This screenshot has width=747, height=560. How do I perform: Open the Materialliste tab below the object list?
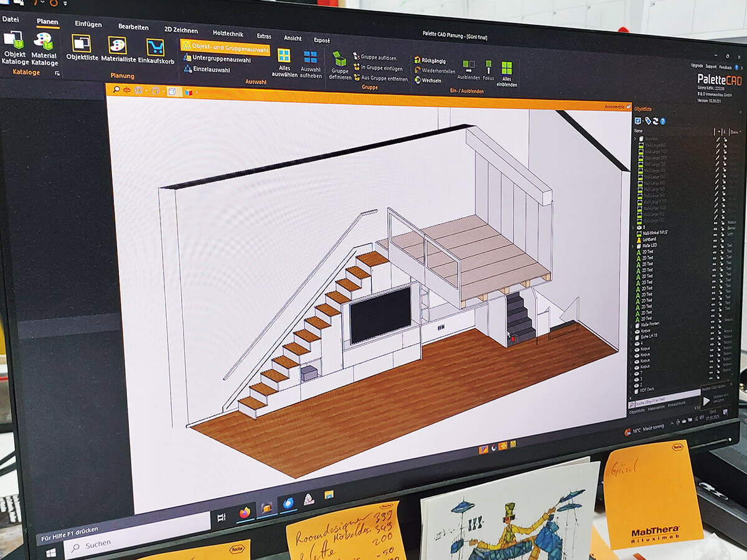656,409
